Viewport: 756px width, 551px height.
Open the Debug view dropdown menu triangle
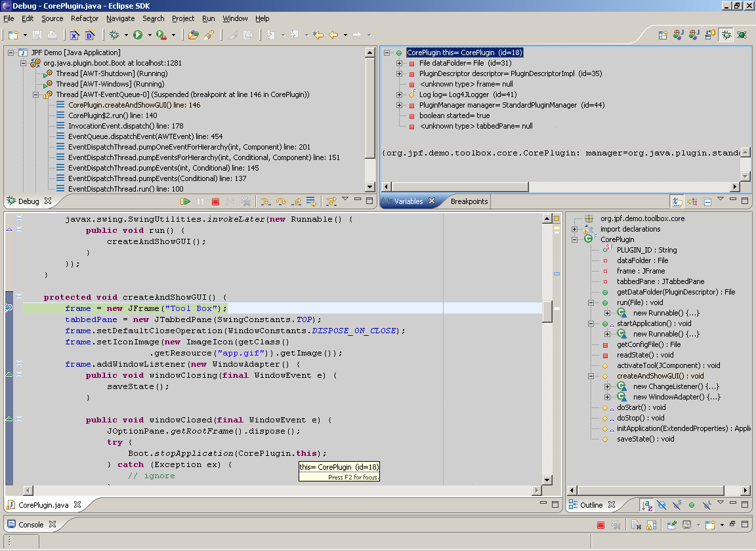(x=345, y=199)
